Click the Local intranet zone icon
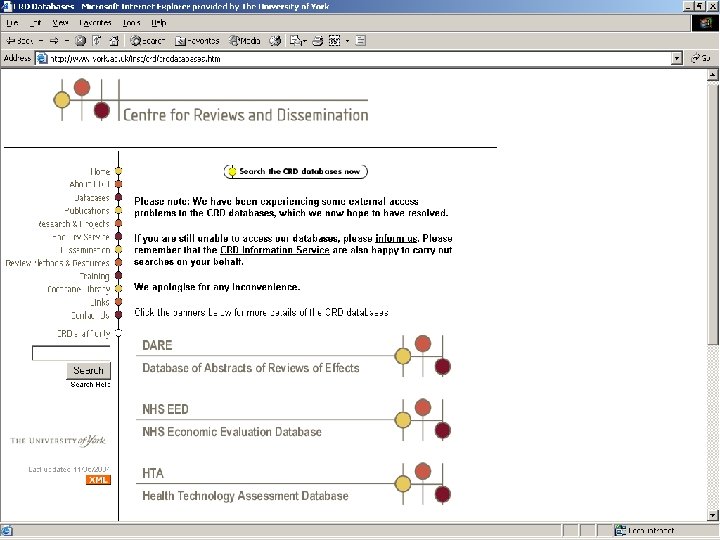This screenshot has height=540, width=720. pyautogui.click(x=620, y=531)
